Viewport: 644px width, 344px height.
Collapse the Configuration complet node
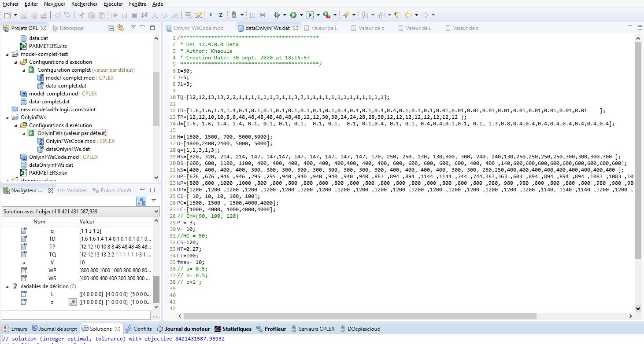(24, 70)
